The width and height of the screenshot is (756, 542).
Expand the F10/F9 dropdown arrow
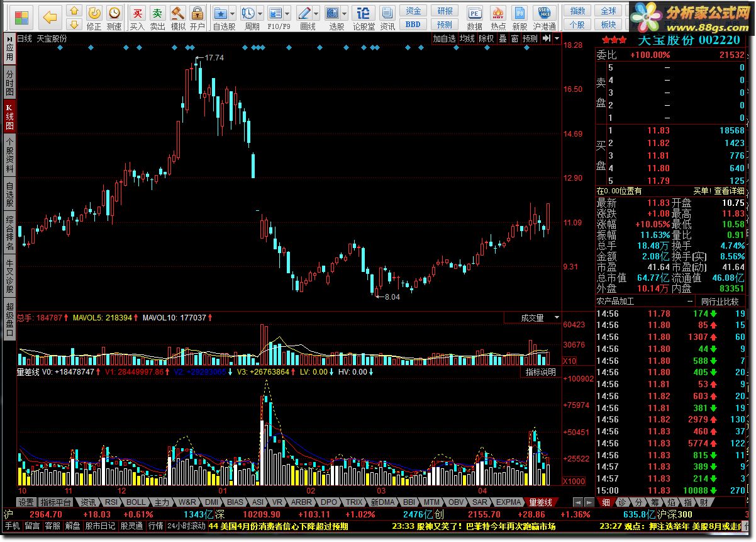[288, 13]
